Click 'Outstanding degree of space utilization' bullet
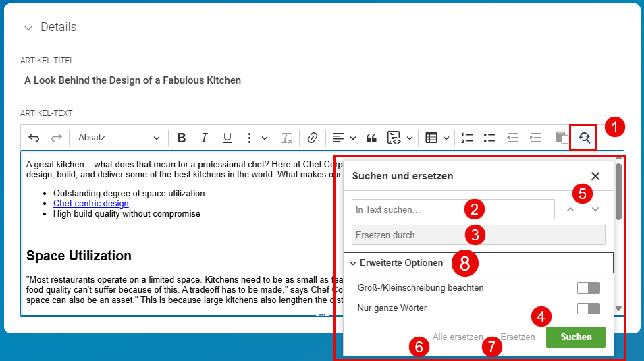 pyautogui.click(x=129, y=194)
